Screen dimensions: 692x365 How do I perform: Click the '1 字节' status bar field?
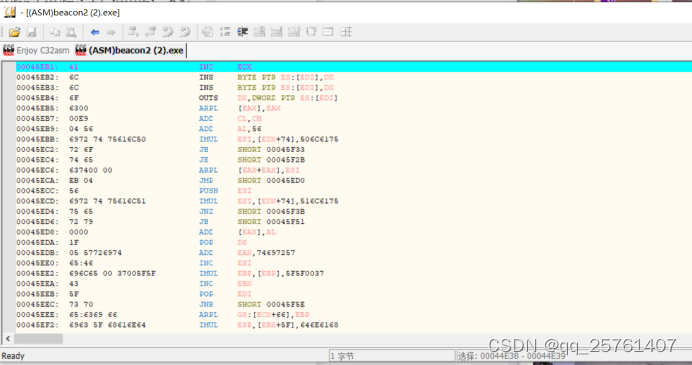pos(392,356)
